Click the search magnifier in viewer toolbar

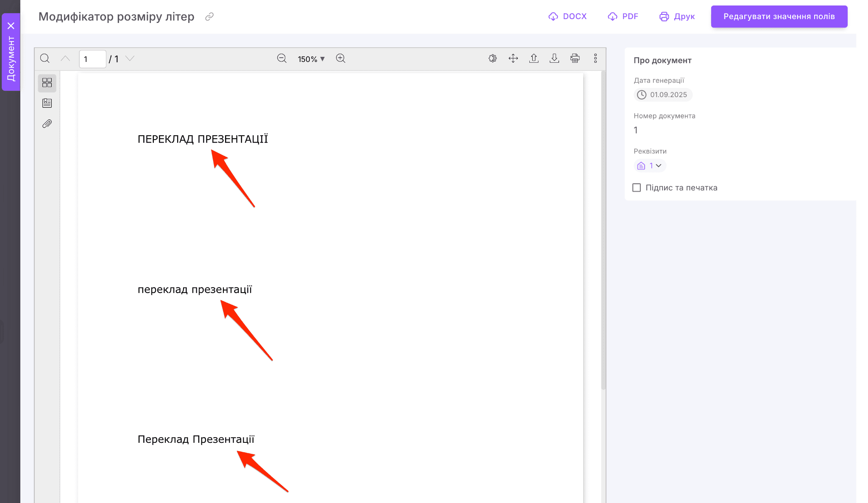coord(45,59)
